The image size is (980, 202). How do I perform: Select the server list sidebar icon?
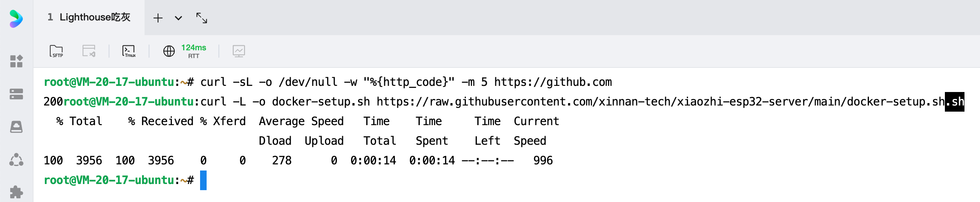(x=16, y=94)
